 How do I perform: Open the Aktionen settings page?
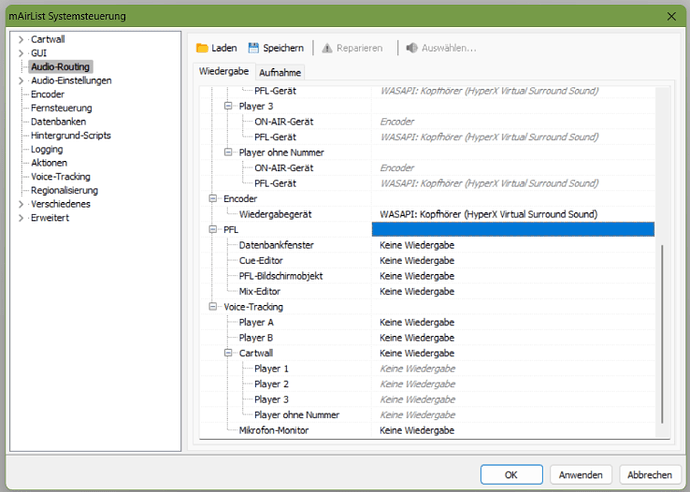[x=49, y=163]
